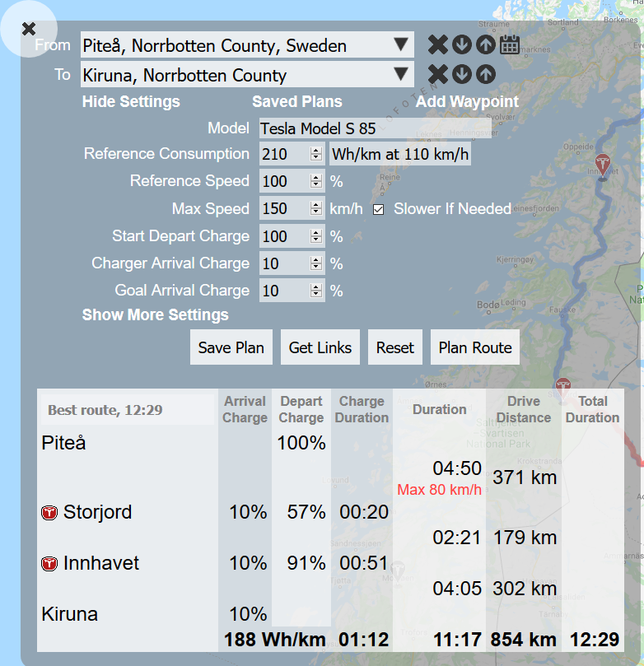Click the 854 km total distance
This screenshot has width=644, height=666.
[x=524, y=639]
